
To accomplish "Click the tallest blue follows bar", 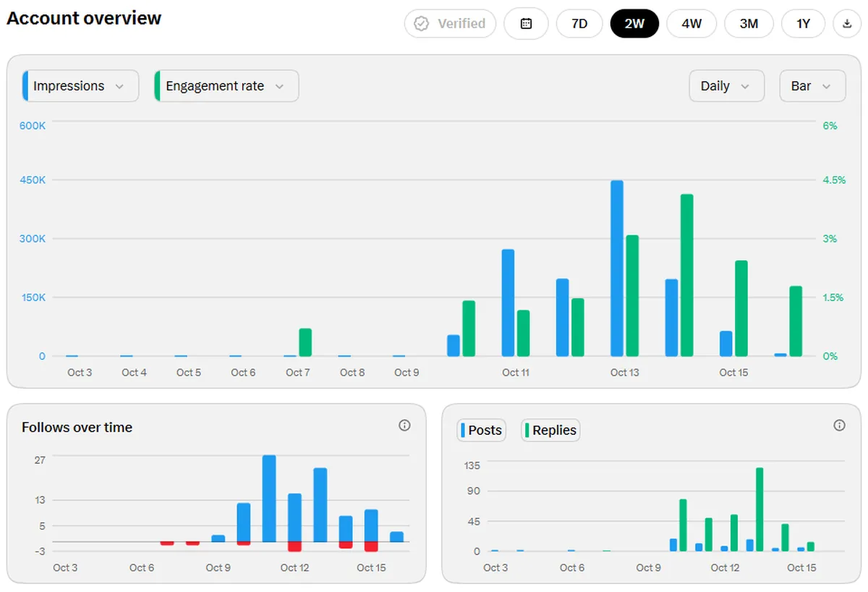I will tap(269, 499).
